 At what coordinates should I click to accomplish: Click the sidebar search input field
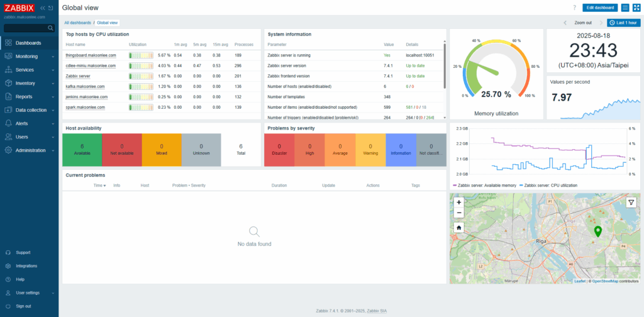(29, 28)
